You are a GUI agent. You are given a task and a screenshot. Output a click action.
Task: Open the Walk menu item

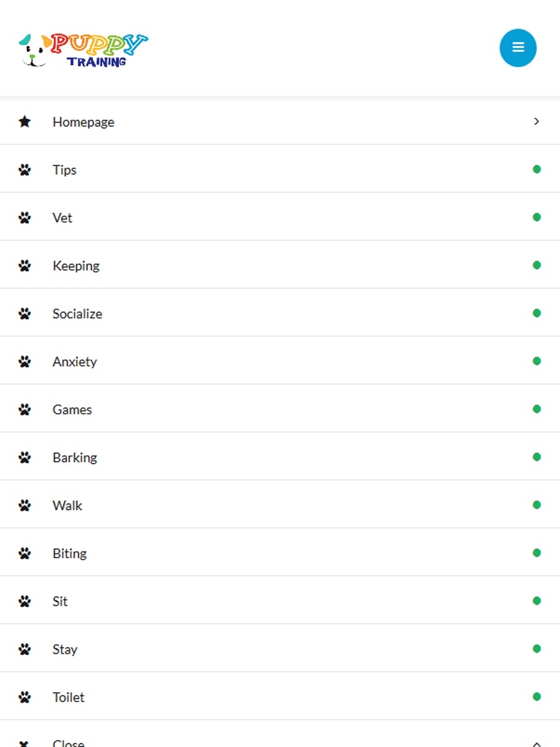(67, 506)
